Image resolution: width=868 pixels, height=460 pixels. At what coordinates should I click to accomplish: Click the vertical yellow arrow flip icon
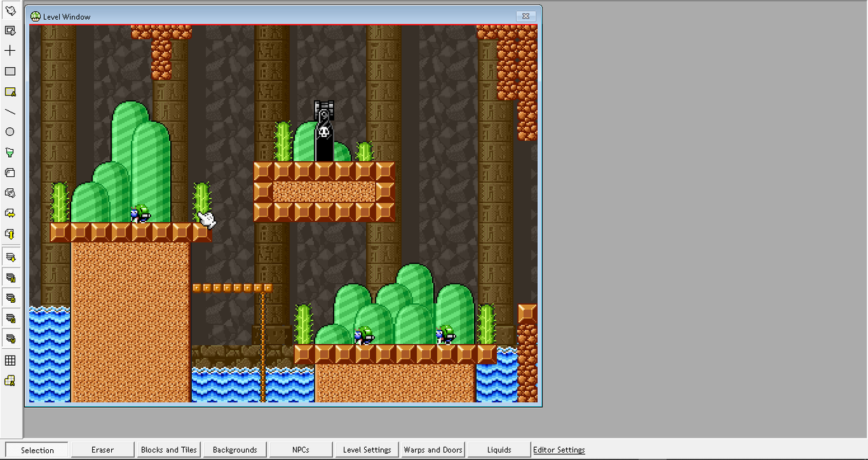click(x=10, y=234)
